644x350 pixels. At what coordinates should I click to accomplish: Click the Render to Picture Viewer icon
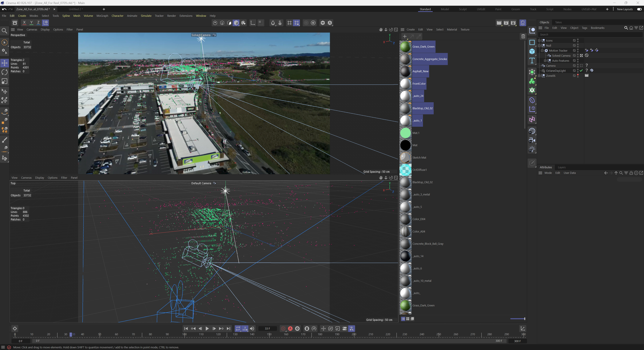pos(506,23)
